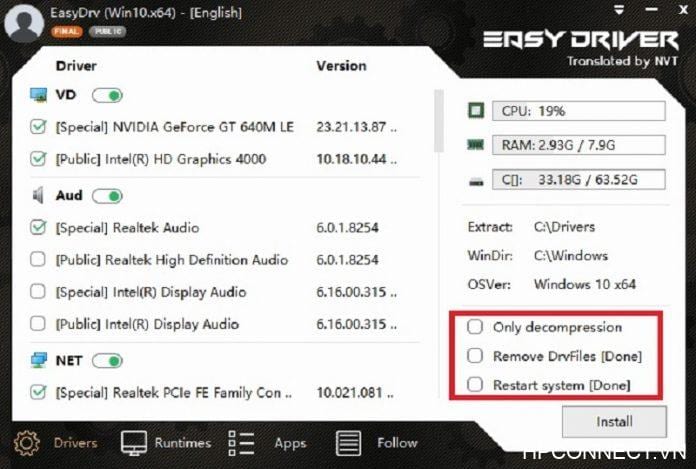Viewport: 696px width, 469px height.
Task: Click version 10.18.10.44 of Intel HD Graphics
Action: [356, 159]
